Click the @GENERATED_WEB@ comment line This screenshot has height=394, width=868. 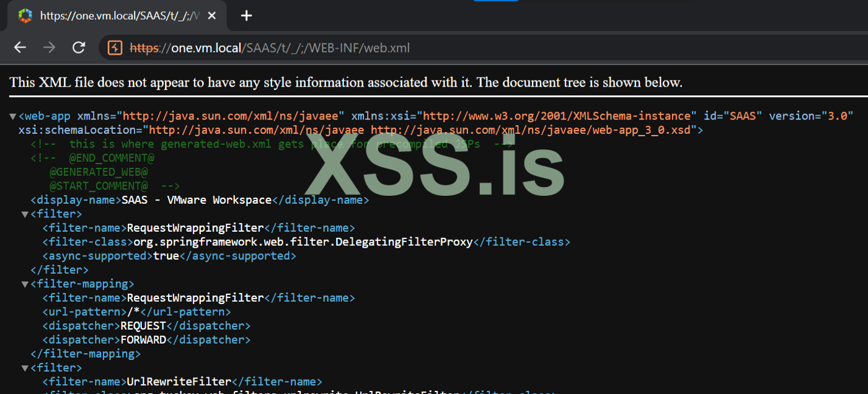[99, 172]
